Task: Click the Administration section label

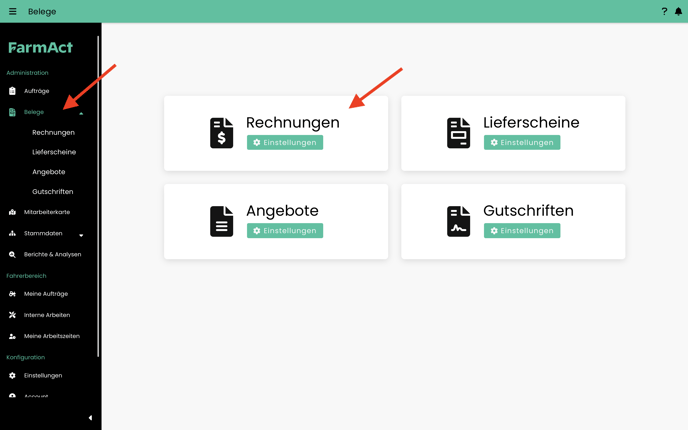Action: [x=27, y=73]
